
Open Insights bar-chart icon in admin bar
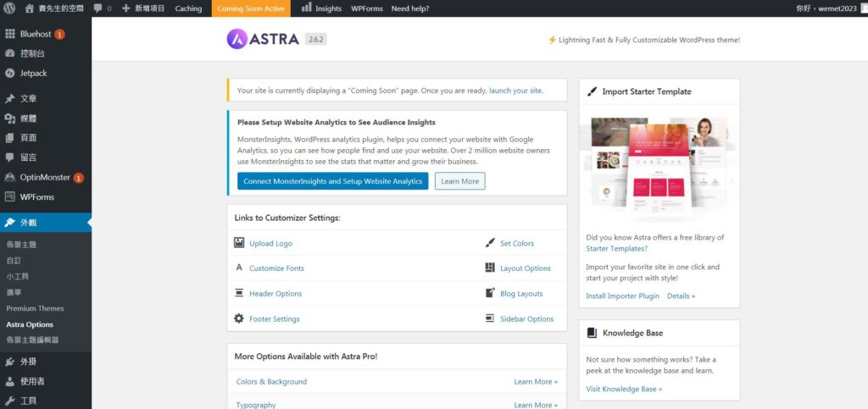point(306,8)
